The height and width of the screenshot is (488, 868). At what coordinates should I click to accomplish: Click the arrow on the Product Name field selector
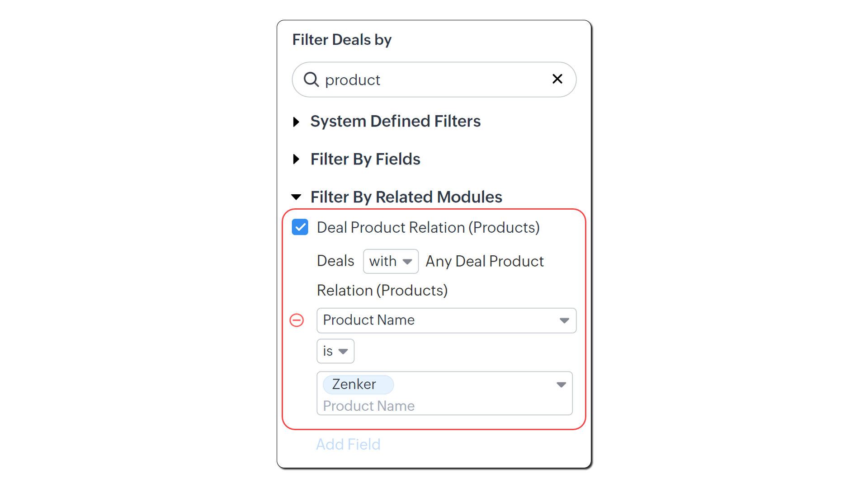pyautogui.click(x=564, y=320)
